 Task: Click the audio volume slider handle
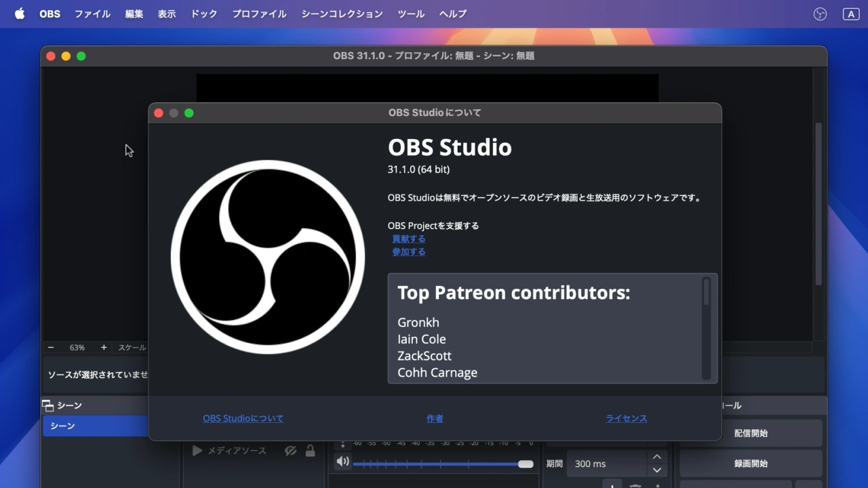point(526,464)
